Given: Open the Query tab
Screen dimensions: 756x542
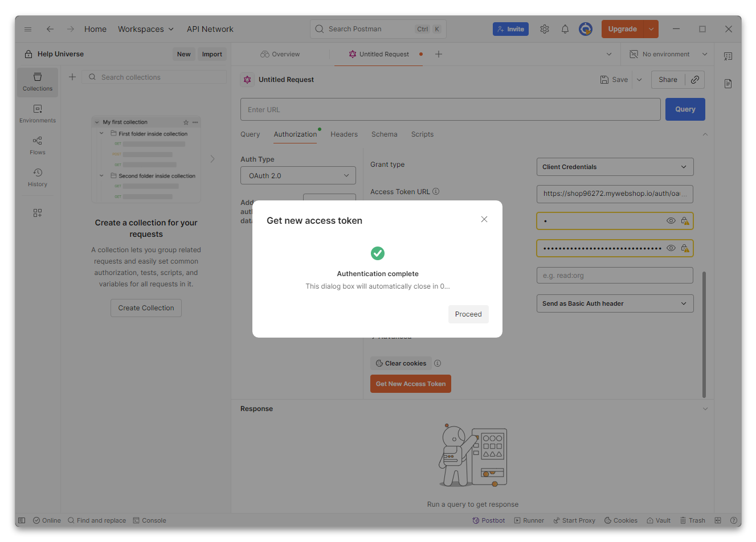Looking at the screenshot, I should 250,134.
